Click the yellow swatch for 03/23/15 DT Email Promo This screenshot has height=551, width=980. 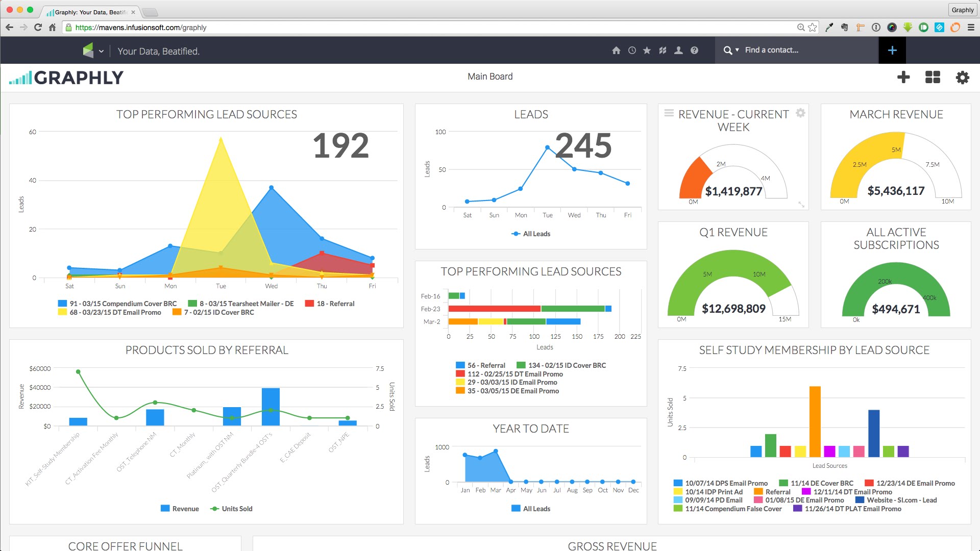tap(62, 312)
